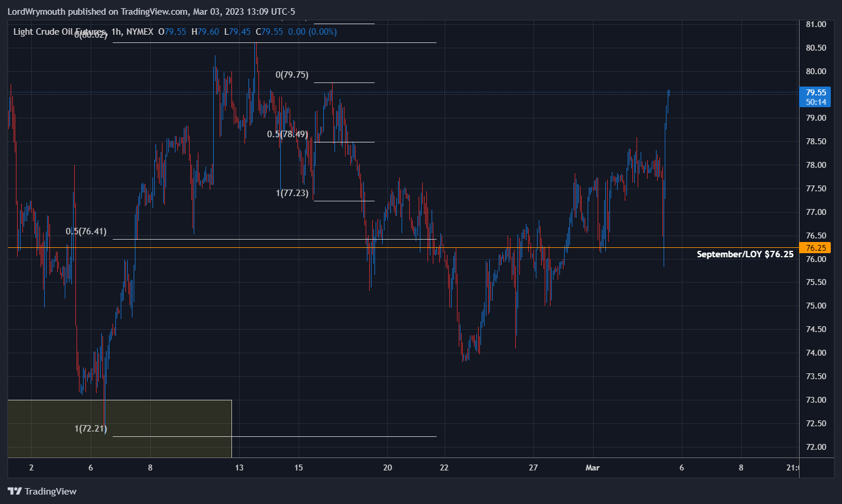
Task: Click the 75.00 price axis label
Action: coord(816,306)
